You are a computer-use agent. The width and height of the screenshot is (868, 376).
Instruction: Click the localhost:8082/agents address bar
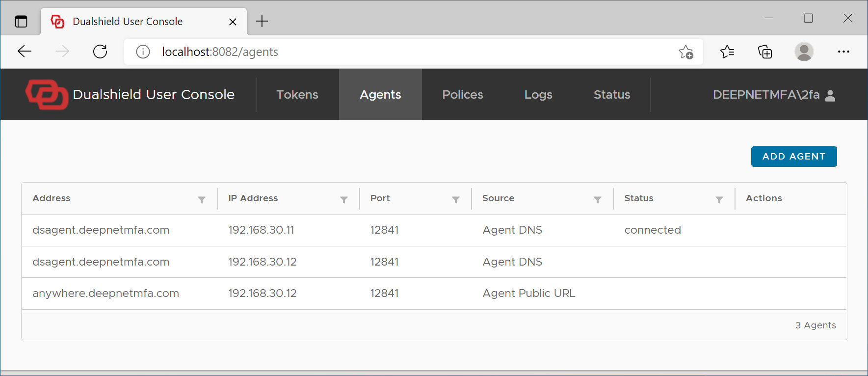[x=393, y=52]
